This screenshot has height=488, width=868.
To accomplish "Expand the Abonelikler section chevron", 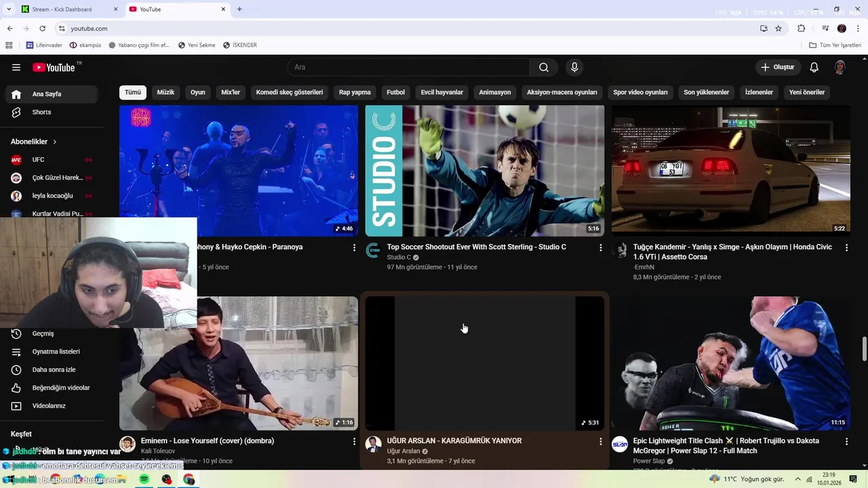I will [55, 142].
